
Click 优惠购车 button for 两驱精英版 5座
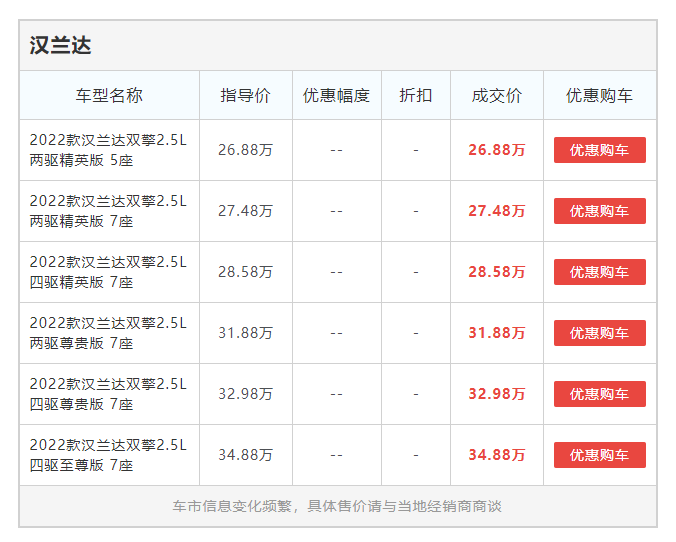(599, 150)
